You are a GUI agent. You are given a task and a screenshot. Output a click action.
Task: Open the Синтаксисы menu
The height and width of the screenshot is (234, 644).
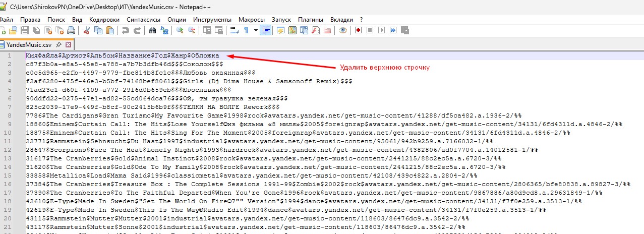coord(144,19)
